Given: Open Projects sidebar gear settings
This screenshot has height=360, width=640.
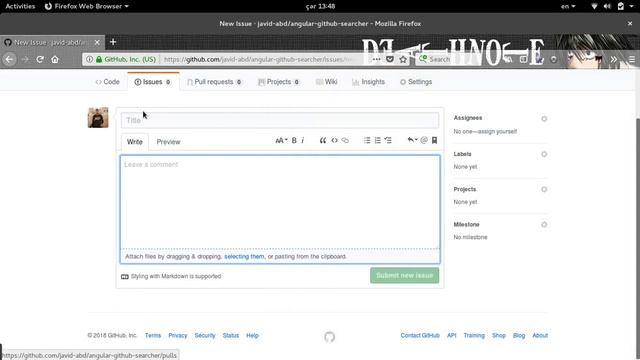Looking at the screenshot, I should tap(544, 189).
